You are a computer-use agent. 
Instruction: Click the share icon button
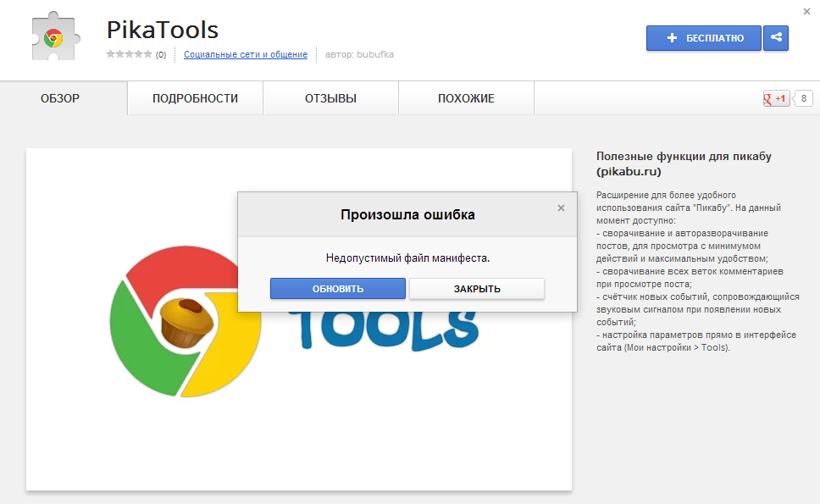[x=776, y=38]
